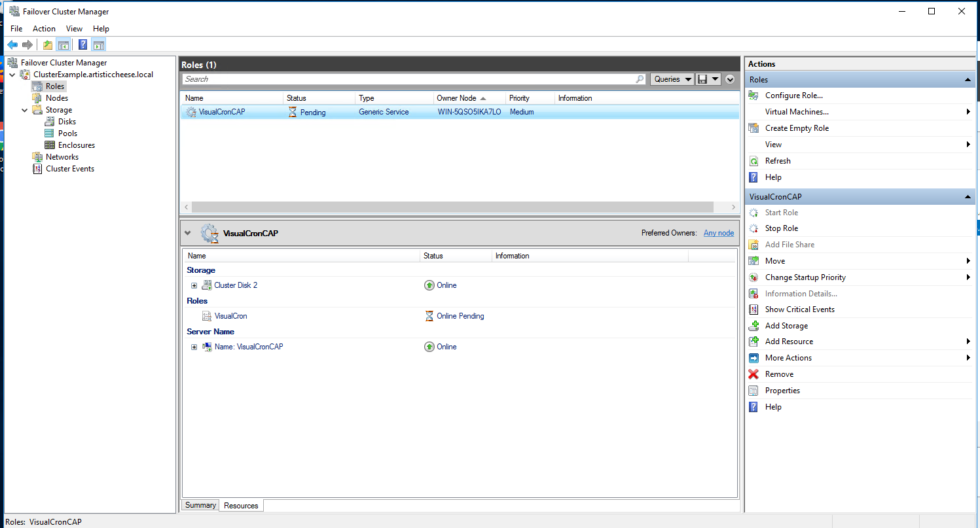Click the Type column header

click(x=394, y=98)
